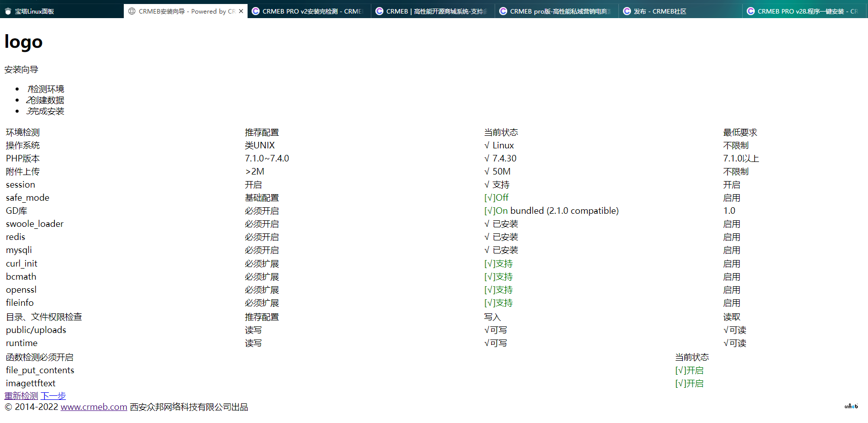Click the first 推荐配置 column header
Screen dimensions: 868x423
pyautogui.click(x=262, y=132)
